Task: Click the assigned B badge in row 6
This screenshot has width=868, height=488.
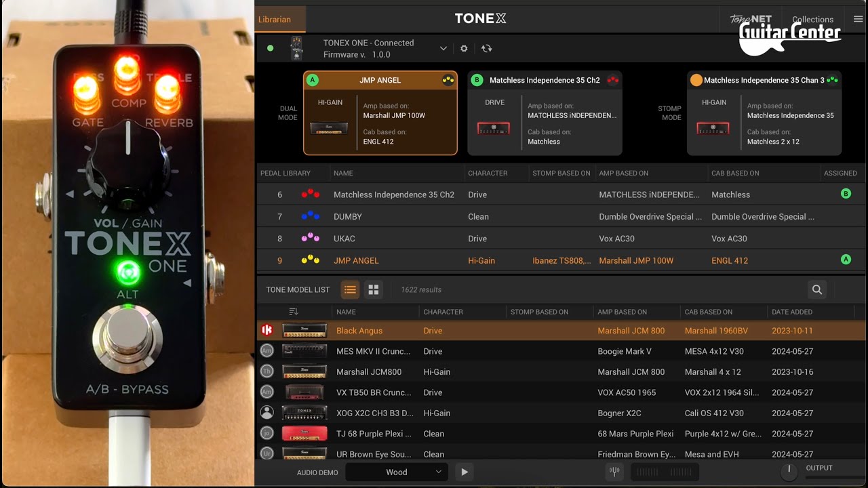Action: [x=846, y=194]
